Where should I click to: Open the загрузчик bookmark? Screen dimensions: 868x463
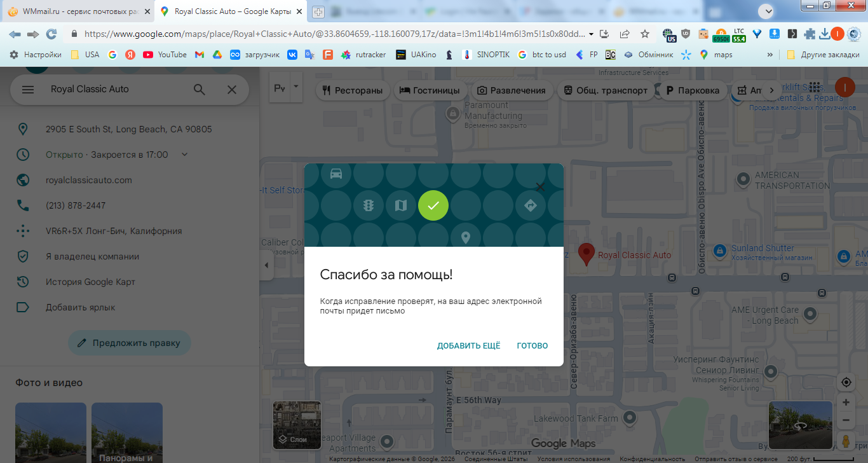(255, 55)
